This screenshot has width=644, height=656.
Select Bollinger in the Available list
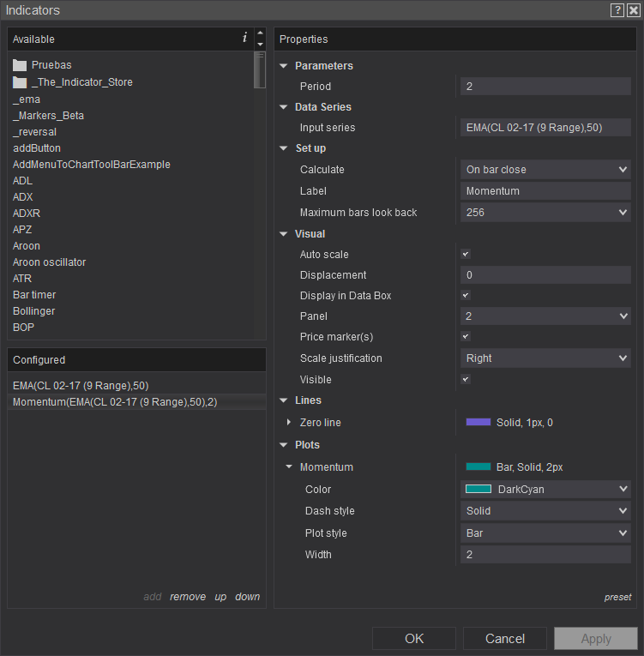[34, 311]
